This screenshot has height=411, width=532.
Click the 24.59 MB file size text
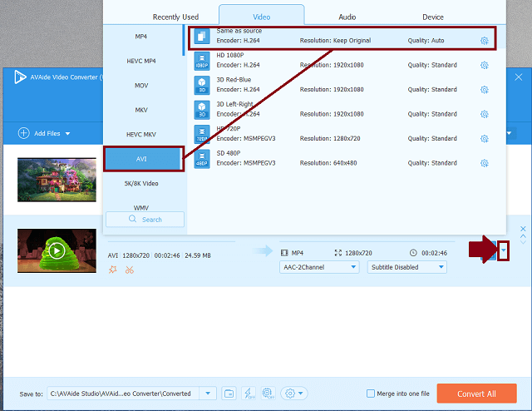[x=198, y=255]
